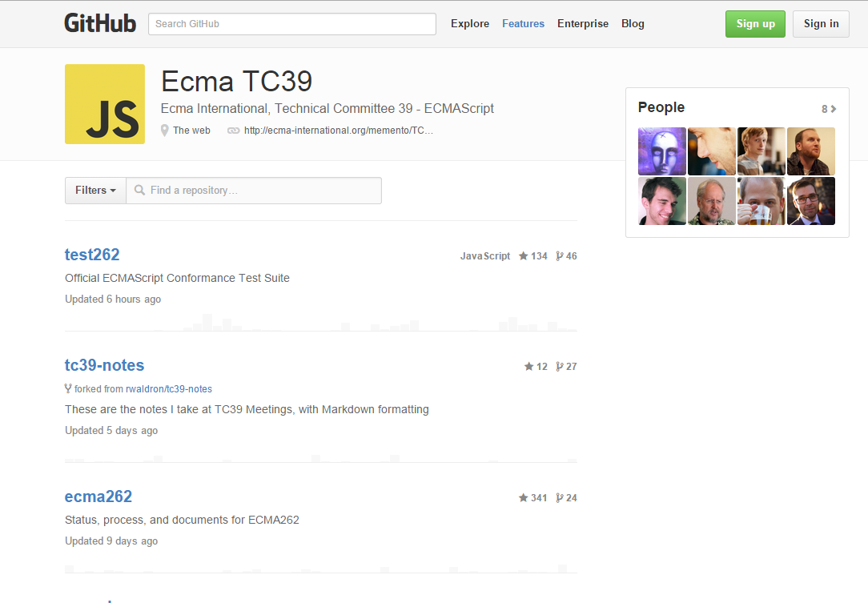Open the Enterprise menu item

coord(583,23)
